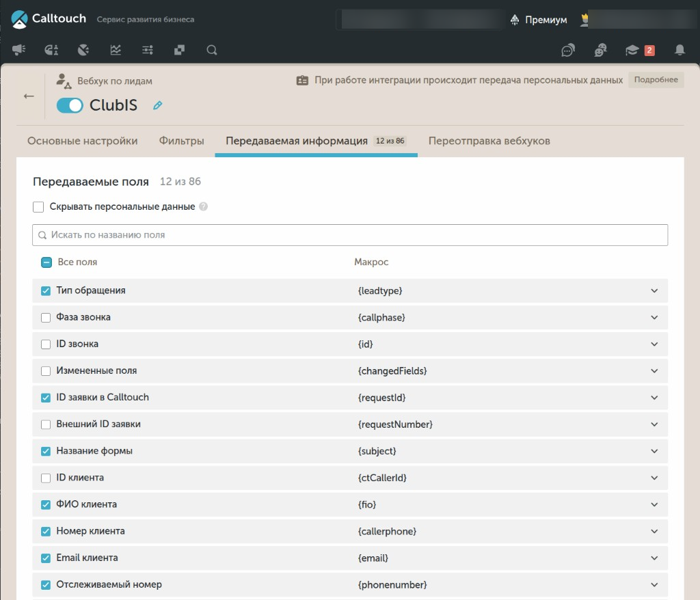700x600 pixels.
Task: Click the Подробнее button
Action: pyautogui.click(x=656, y=80)
